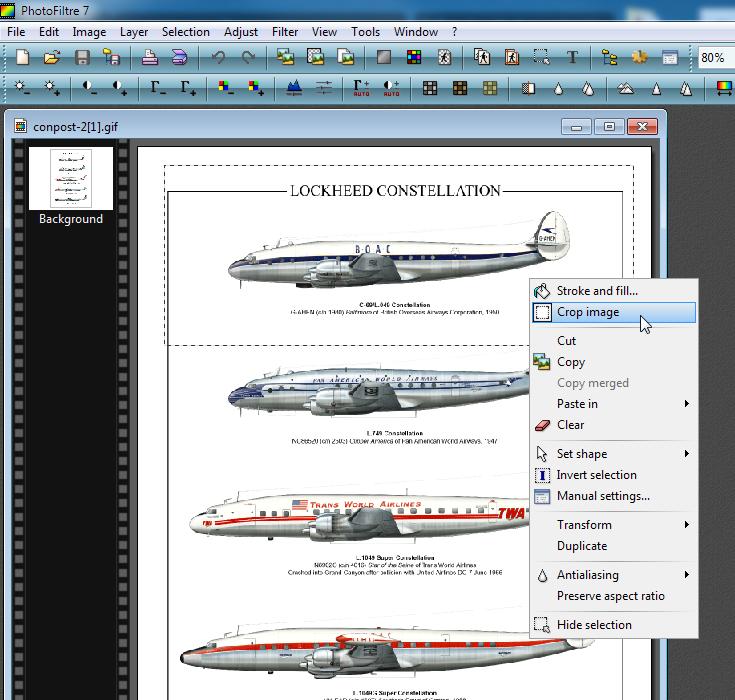This screenshot has height=700, width=735.
Task: Save the image with the floppy disk icon
Action: point(82,58)
